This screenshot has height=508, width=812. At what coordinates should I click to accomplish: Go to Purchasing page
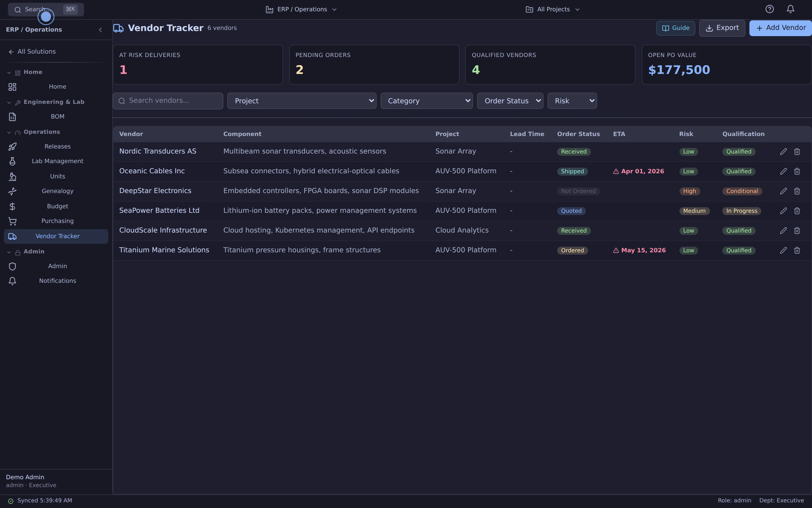click(x=56, y=221)
